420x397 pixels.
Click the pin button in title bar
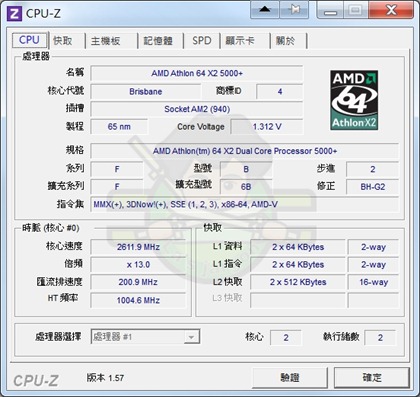click(294, 9)
